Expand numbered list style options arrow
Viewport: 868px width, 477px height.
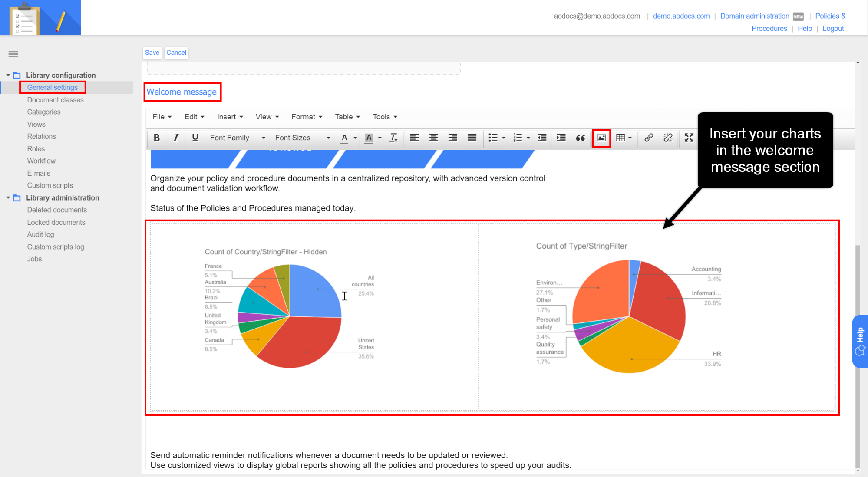coord(528,138)
